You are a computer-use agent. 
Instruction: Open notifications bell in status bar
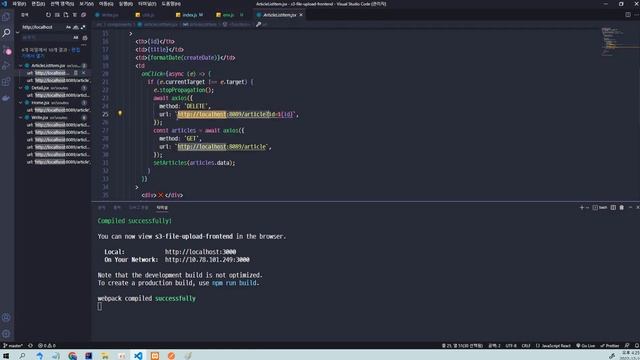pos(636,345)
